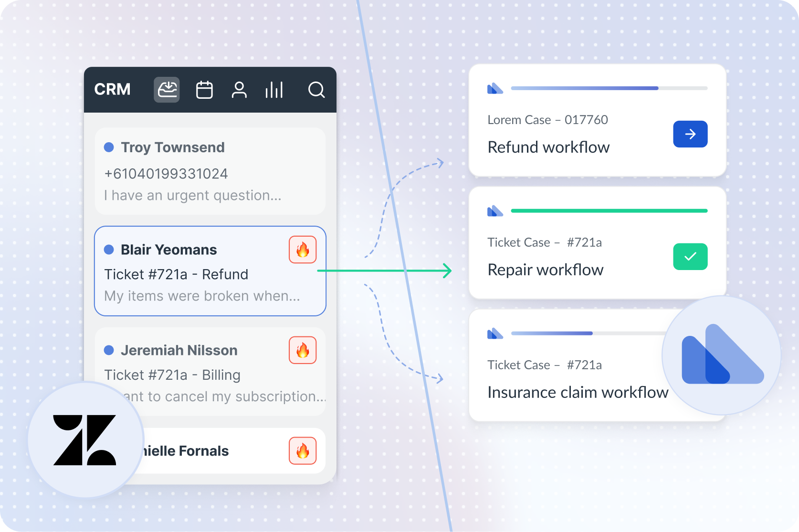Open the contacts person icon in CRM header
The width and height of the screenshot is (799, 532).
coord(239,90)
